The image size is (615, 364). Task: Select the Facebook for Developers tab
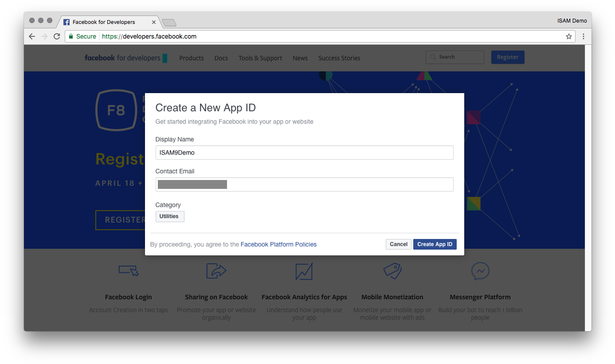pos(109,22)
